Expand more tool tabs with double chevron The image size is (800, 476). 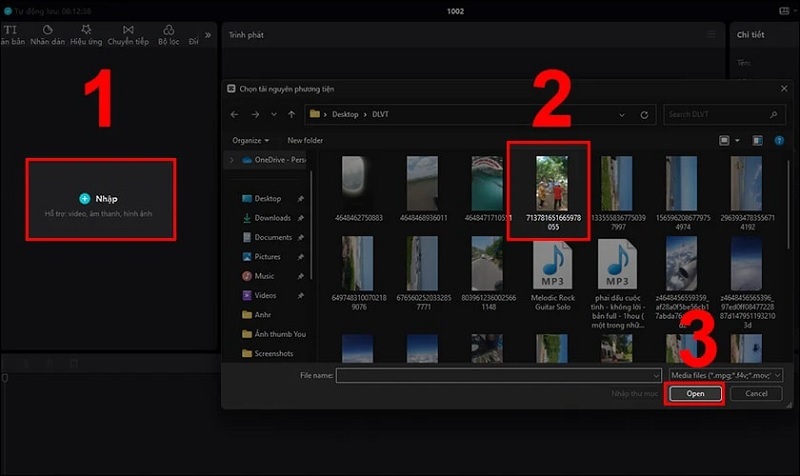tap(209, 34)
